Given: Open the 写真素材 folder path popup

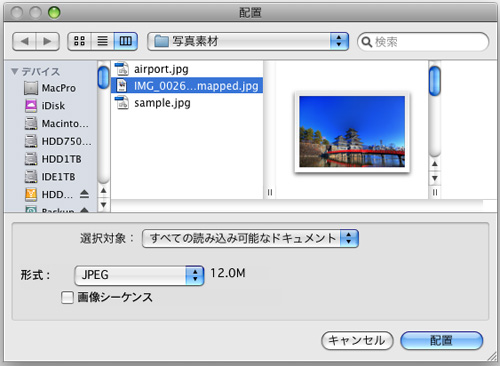Looking at the screenshot, I should (248, 41).
